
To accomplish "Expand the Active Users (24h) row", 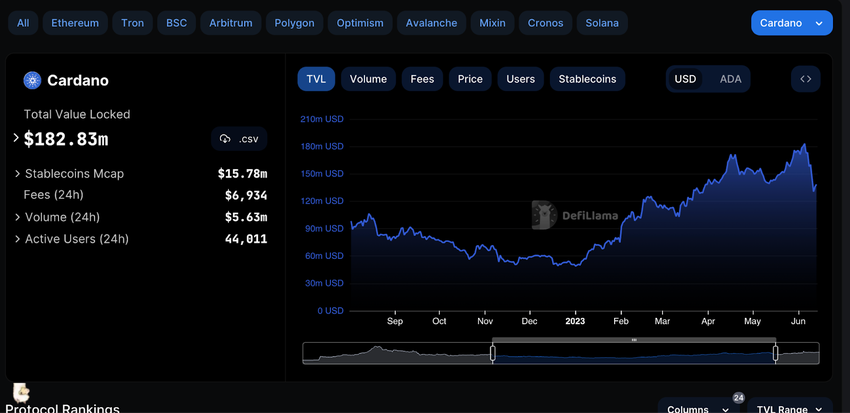I will tap(18, 238).
